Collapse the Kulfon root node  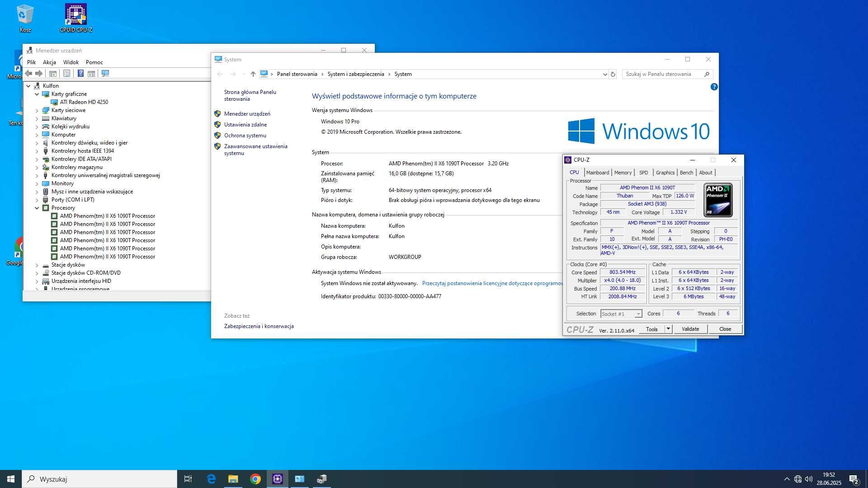coord(28,86)
